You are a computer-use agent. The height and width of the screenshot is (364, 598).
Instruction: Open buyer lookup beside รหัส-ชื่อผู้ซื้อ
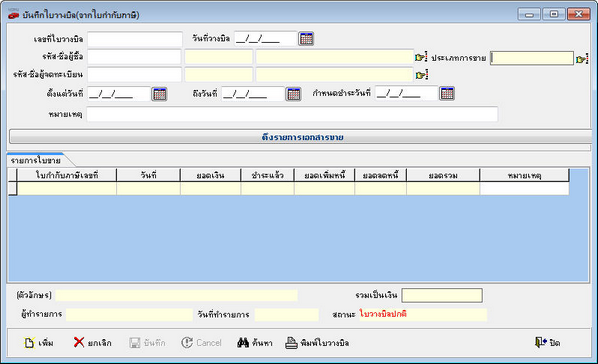click(421, 57)
